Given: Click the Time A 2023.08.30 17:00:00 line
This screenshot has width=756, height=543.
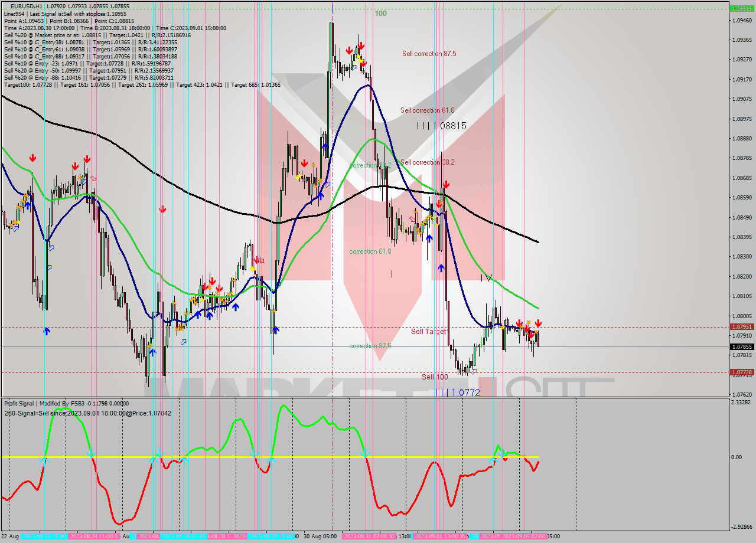Looking at the screenshot, I should [x=115, y=28].
